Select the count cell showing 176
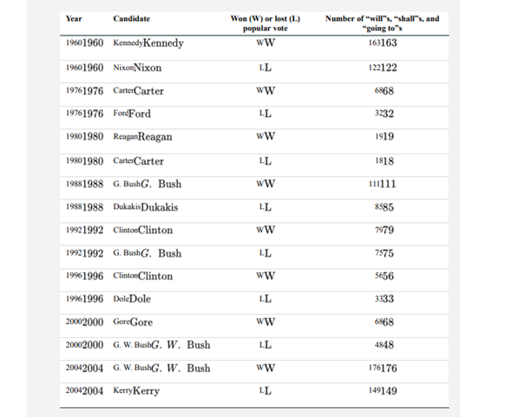532x417 pixels. (383, 368)
